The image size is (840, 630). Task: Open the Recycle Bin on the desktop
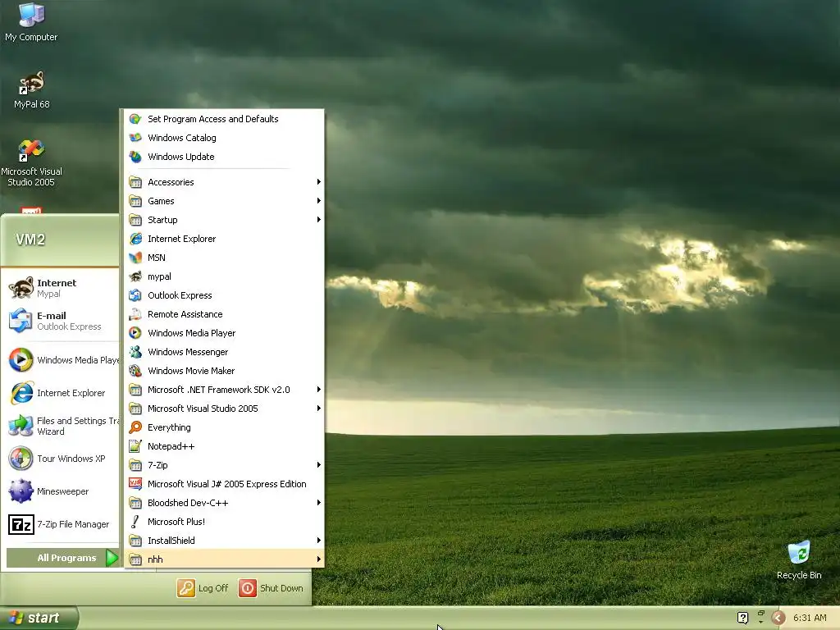click(799, 560)
